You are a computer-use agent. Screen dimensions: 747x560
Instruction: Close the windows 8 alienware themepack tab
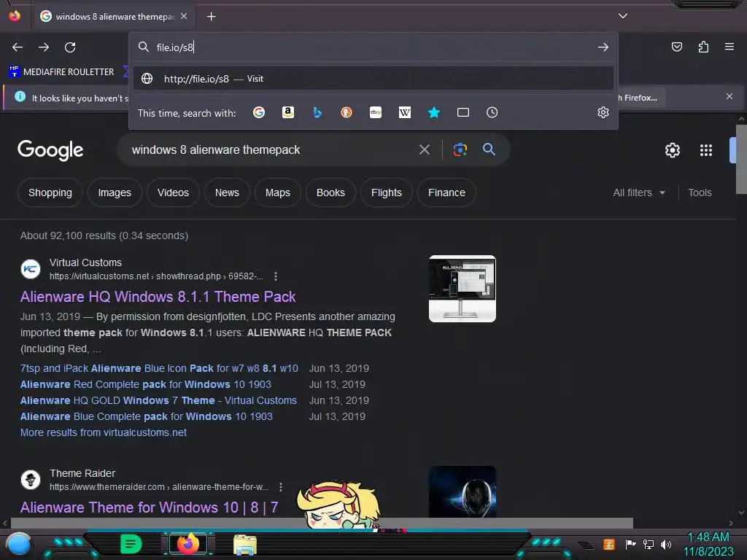[184, 16]
